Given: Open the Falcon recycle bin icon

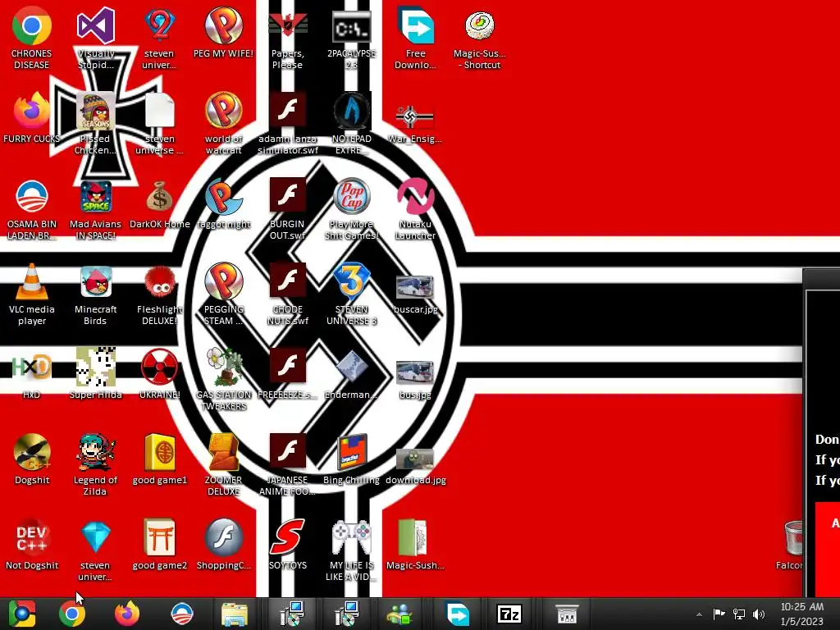Looking at the screenshot, I should (789, 544).
